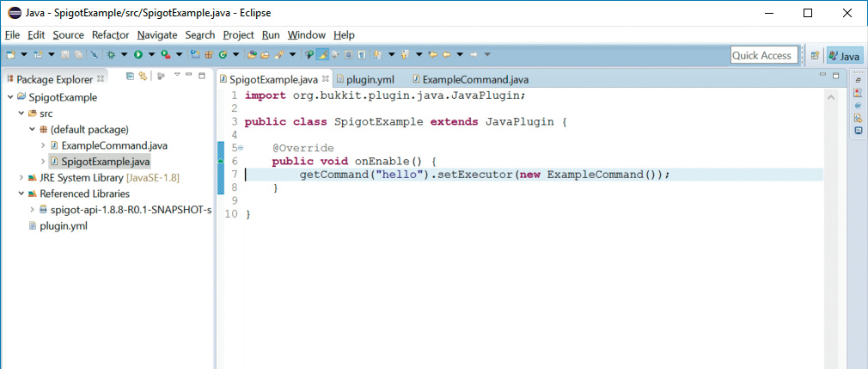The height and width of the screenshot is (369, 868).
Task: Click the Save icon in toolbar
Action: (65, 54)
